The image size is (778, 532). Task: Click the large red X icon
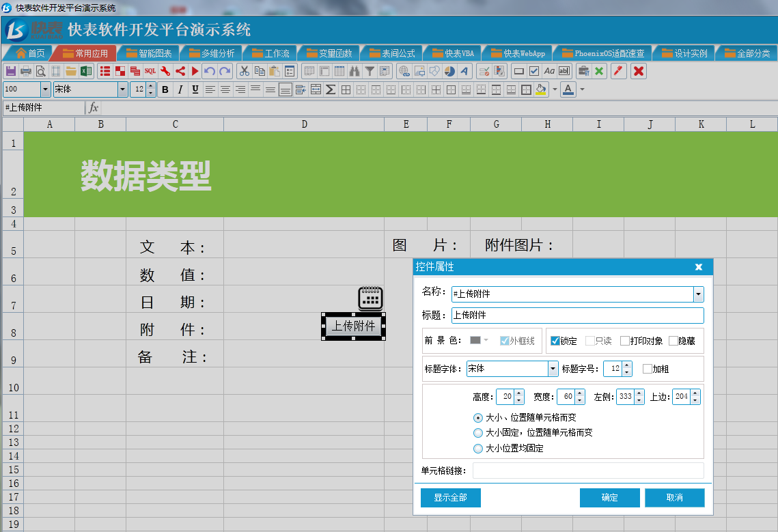(x=639, y=71)
